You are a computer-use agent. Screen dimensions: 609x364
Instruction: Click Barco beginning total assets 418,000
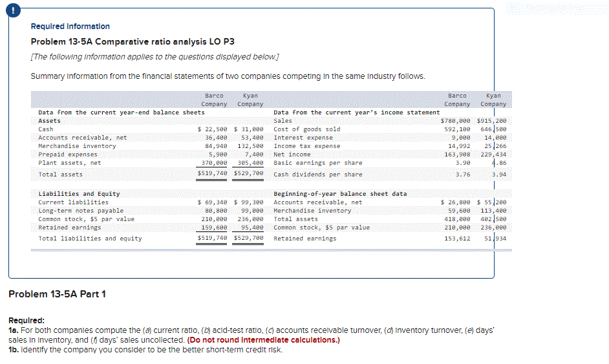457,219
